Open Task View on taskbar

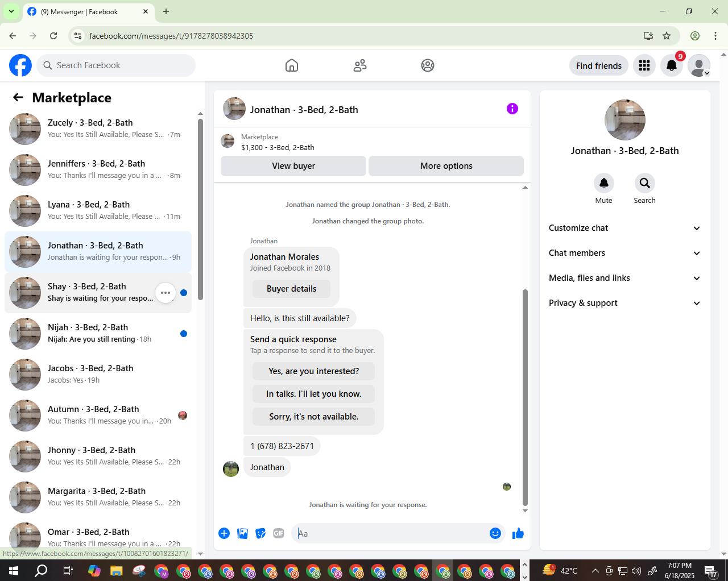click(68, 570)
